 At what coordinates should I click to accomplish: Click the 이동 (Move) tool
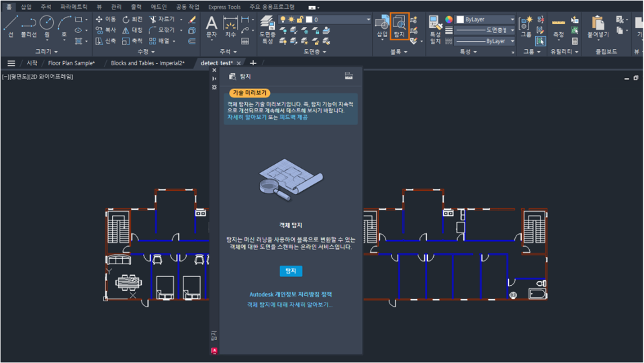pos(105,19)
